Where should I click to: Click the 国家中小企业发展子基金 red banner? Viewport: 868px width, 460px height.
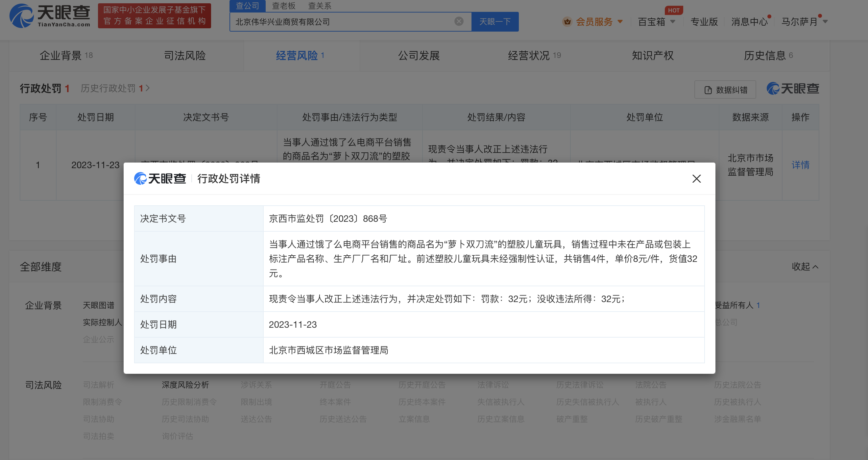154,15
